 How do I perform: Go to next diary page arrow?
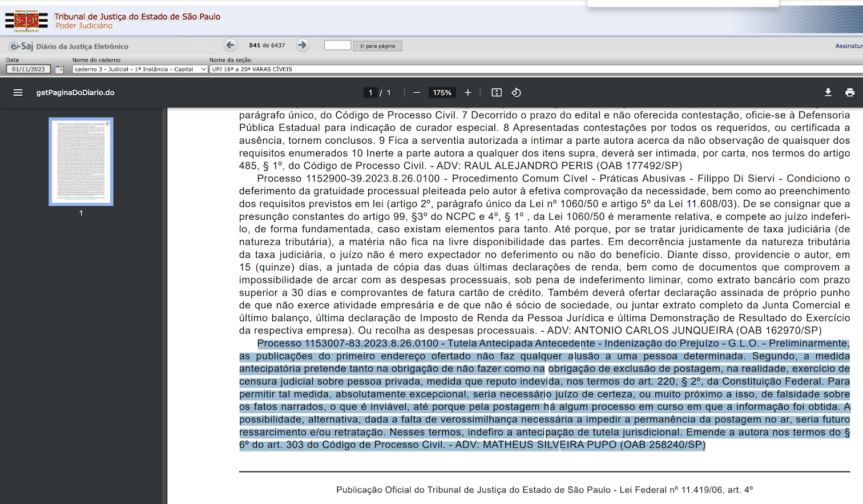(x=303, y=45)
